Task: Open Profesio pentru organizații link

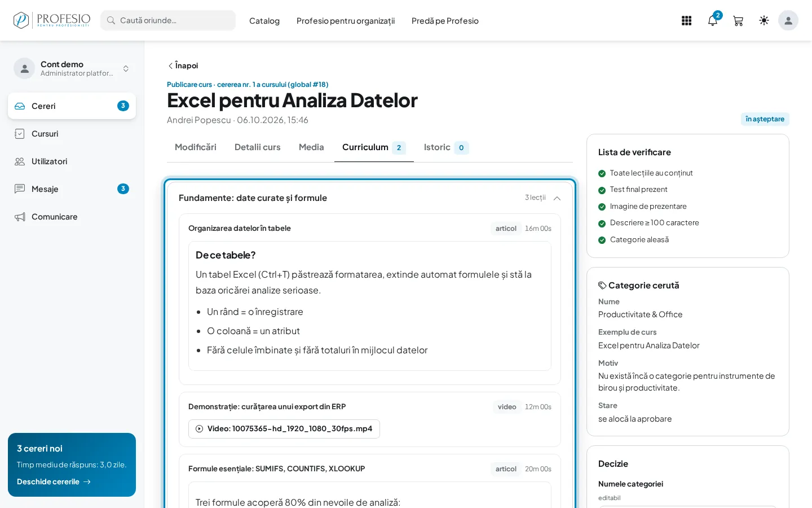Action: pos(346,21)
